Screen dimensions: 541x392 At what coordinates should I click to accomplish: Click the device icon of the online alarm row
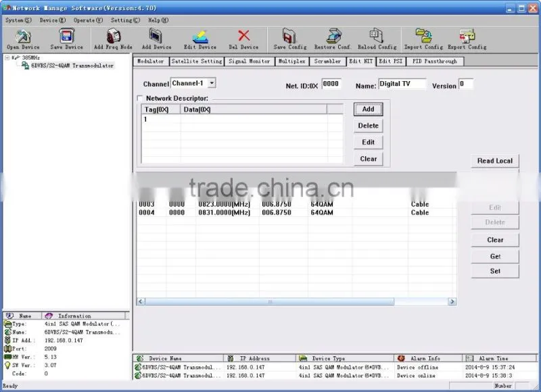click(x=138, y=376)
